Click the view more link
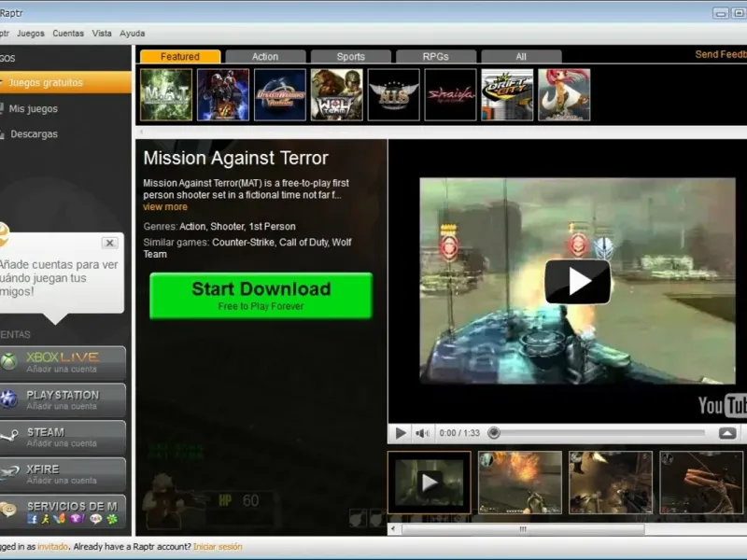The image size is (747, 560). point(165,206)
